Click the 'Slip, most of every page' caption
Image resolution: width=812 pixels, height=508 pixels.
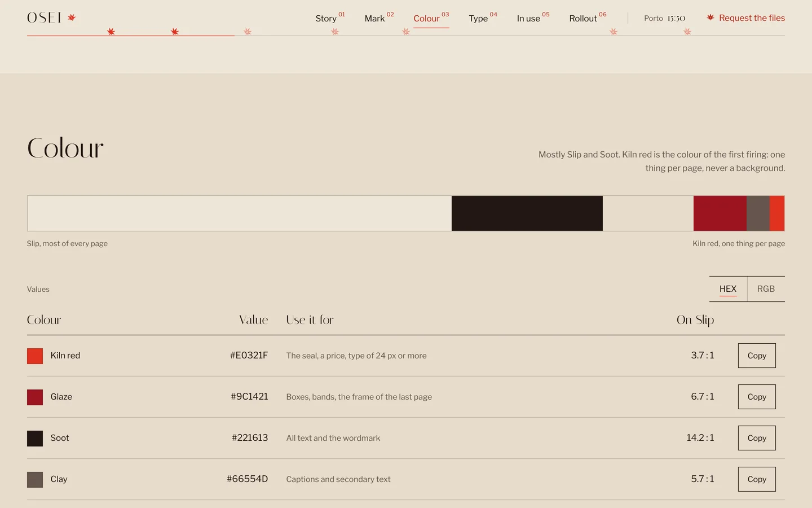click(67, 244)
